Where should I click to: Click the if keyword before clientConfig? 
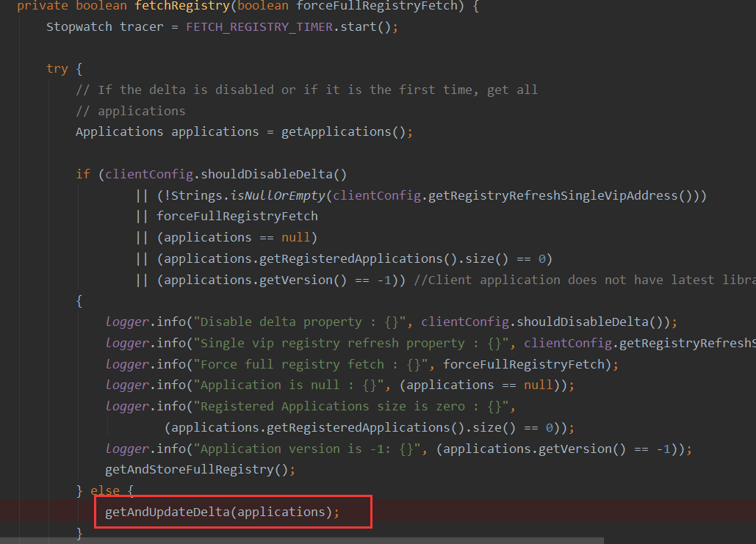[83, 175]
